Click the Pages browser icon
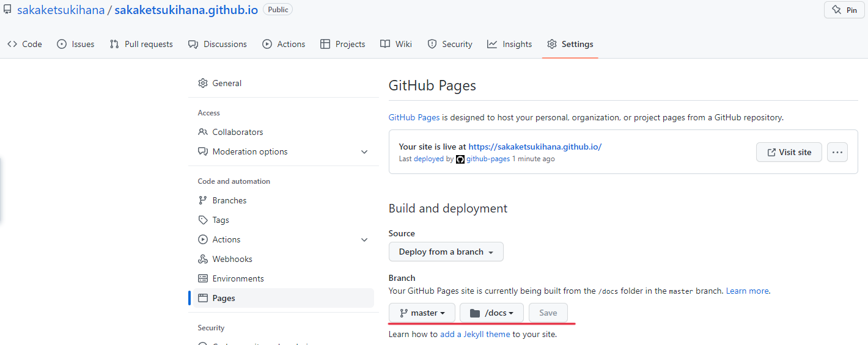The height and width of the screenshot is (345, 868). [203, 298]
